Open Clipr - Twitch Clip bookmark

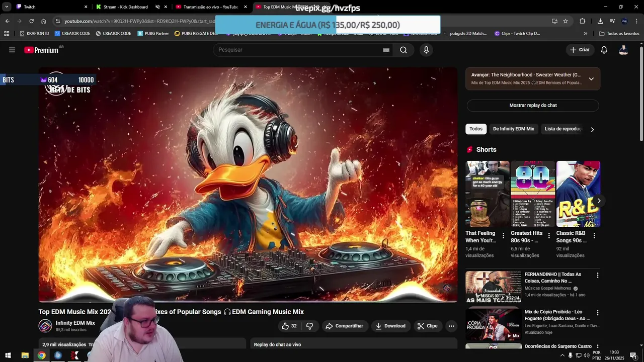pyautogui.click(x=517, y=34)
